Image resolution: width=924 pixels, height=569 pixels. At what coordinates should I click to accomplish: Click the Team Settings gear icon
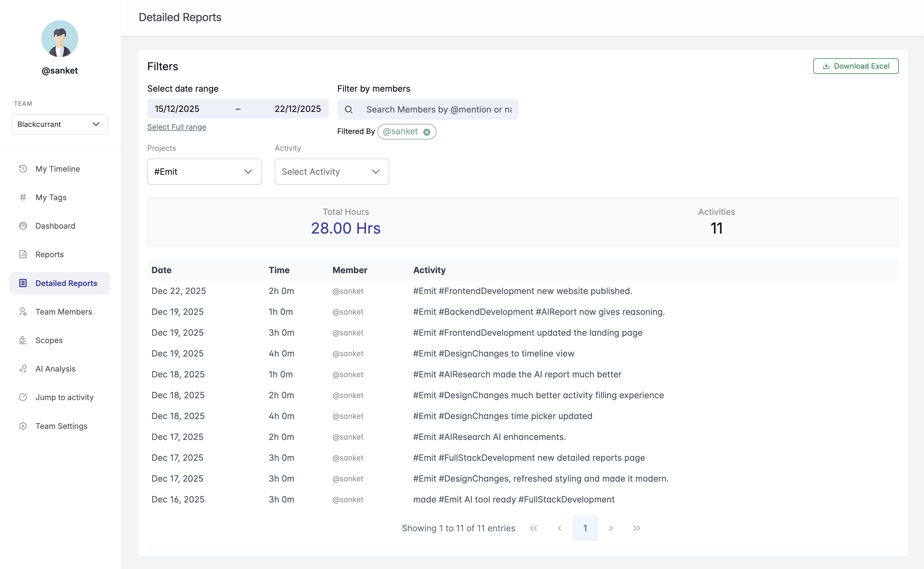[23, 426]
